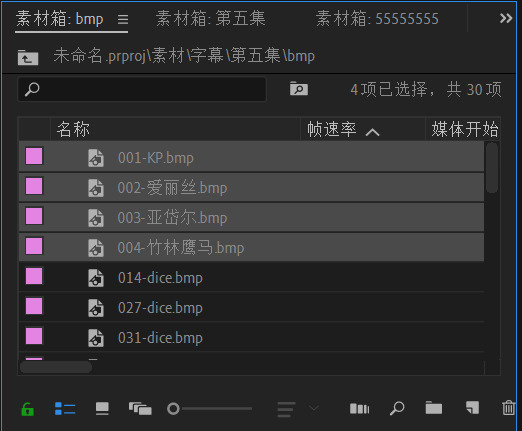Switch to list view
This screenshot has height=431, width=522.
[x=65, y=409]
